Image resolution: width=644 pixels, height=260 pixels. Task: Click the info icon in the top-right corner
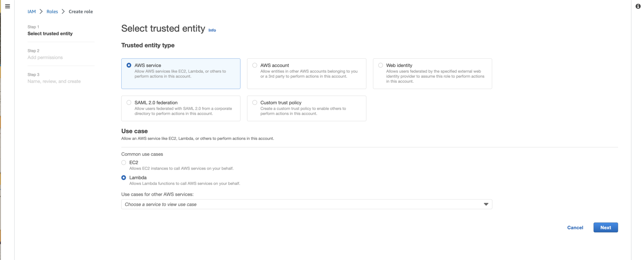(x=638, y=6)
